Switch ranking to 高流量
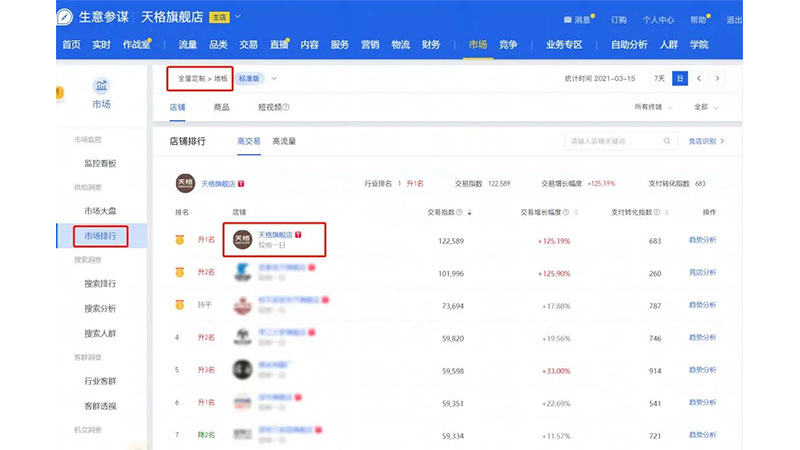Image resolution: width=800 pixels, height=450 pixels. [x=284, y=142]
